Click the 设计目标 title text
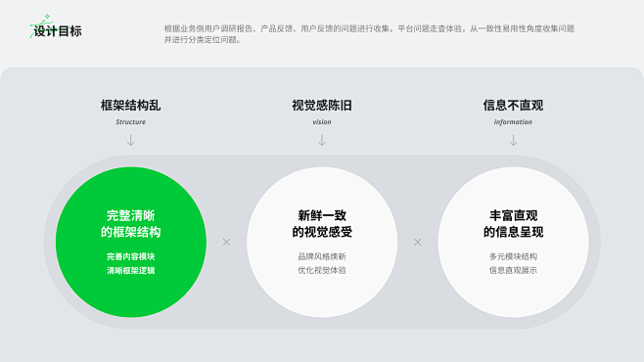The image size is (644, 362). [58, 31]
